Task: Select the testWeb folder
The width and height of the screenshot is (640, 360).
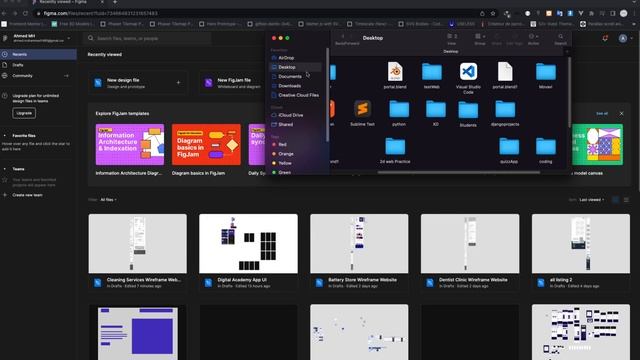Action: [x=432, y=72]
